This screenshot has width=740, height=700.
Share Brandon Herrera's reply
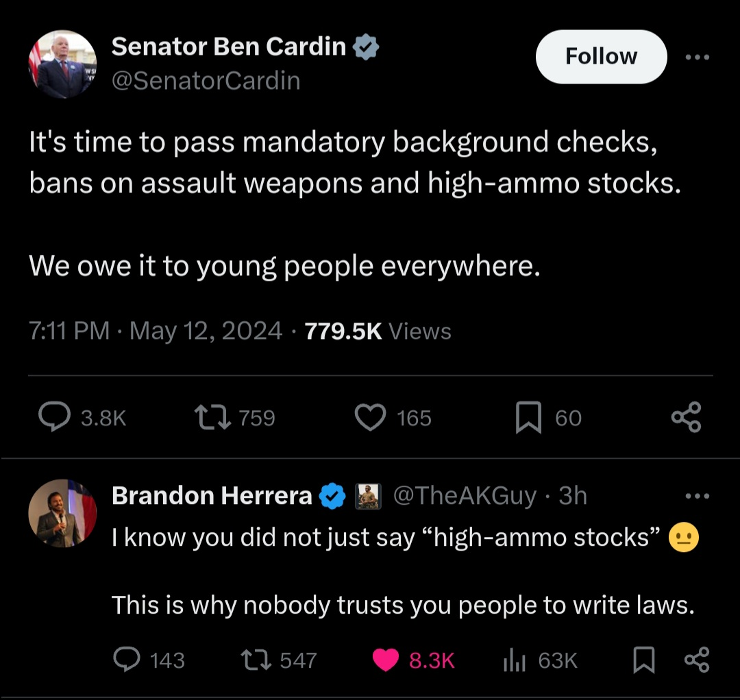point(697,660)
